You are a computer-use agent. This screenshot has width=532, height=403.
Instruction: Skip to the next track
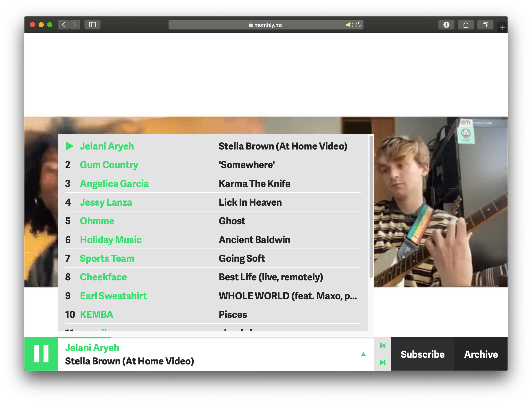[383, 362]
